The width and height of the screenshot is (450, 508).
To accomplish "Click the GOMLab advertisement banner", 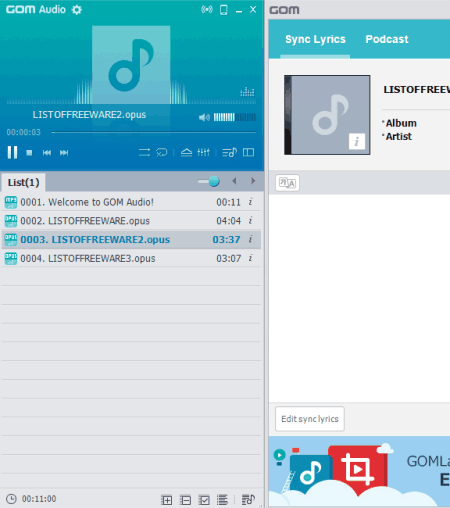I will click(359, 471).
